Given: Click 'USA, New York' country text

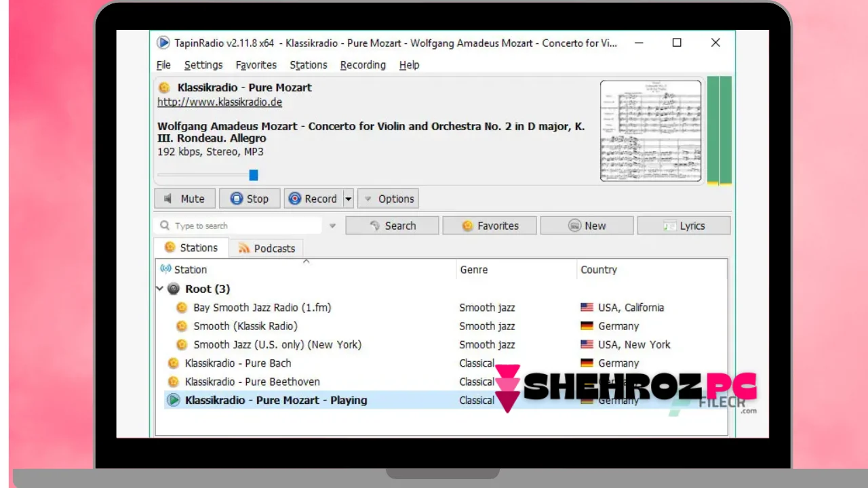Looking at the screenshot, I should pyautogui.click(x=634, y=344).
